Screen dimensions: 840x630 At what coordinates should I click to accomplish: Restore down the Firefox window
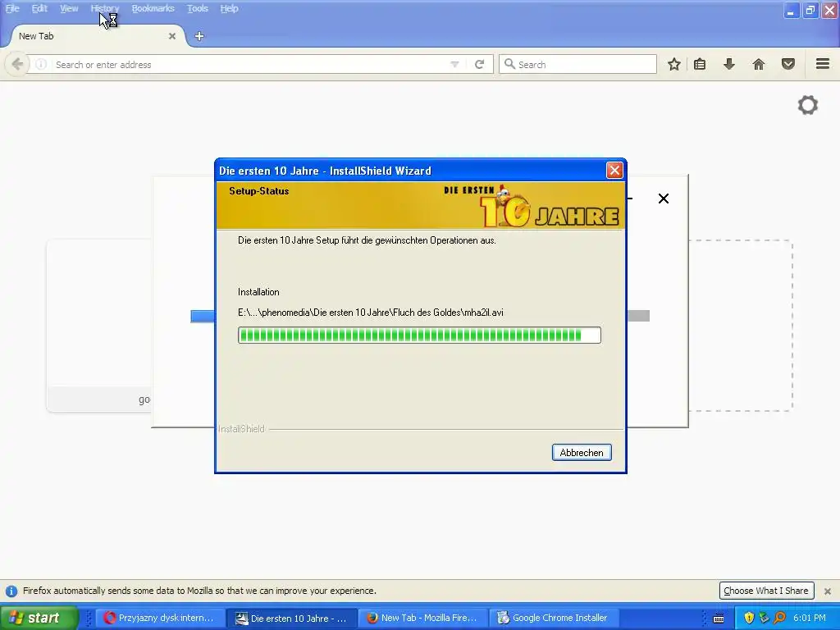pos(810,10)
